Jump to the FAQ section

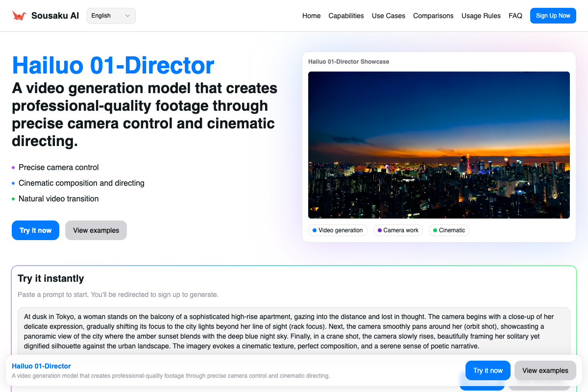tap(515, 16)
